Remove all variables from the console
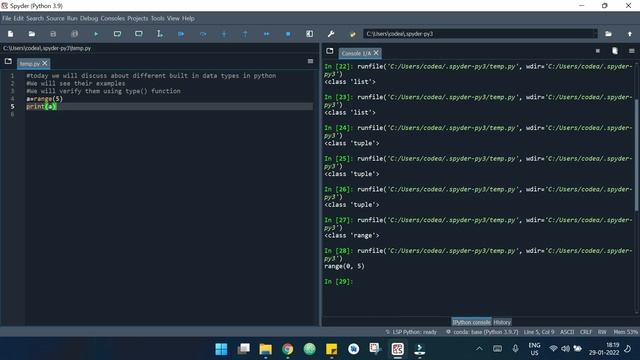The height and width of the screenshot is (360, 640). 615,51
